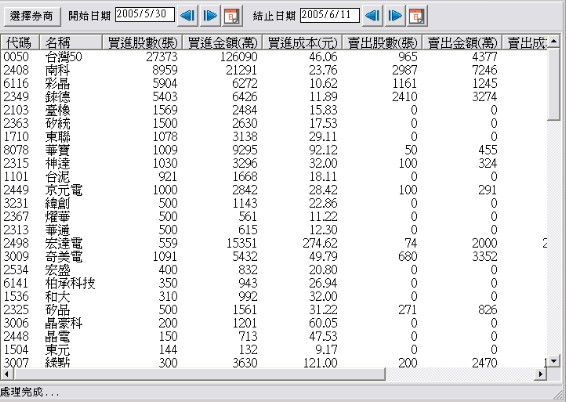Screen dimensions: 566x402
Task: Click the 晶豪科 name cell
Action: (64, 323)
